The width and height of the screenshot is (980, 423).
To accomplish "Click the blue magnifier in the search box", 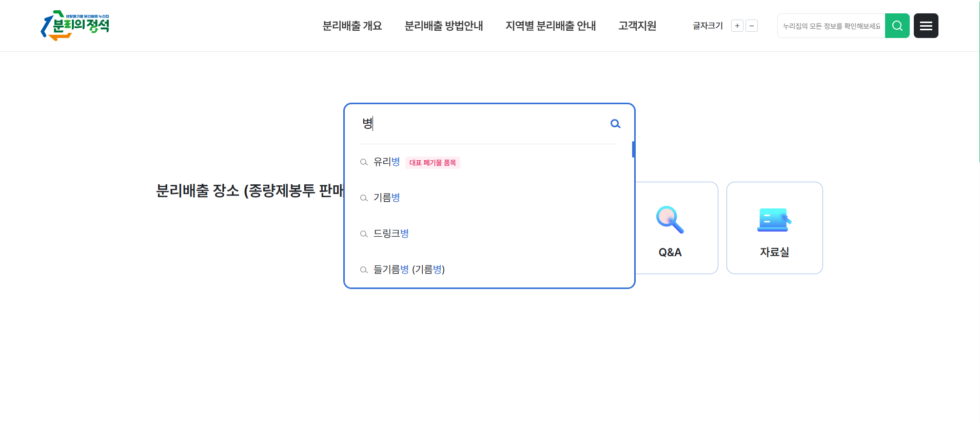I will [615, 124].
